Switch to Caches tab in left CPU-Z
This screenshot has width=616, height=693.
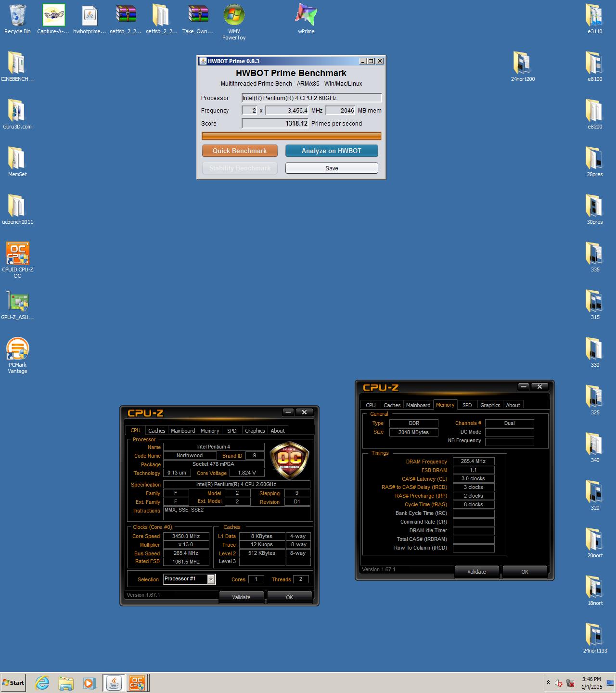[156, 431]
